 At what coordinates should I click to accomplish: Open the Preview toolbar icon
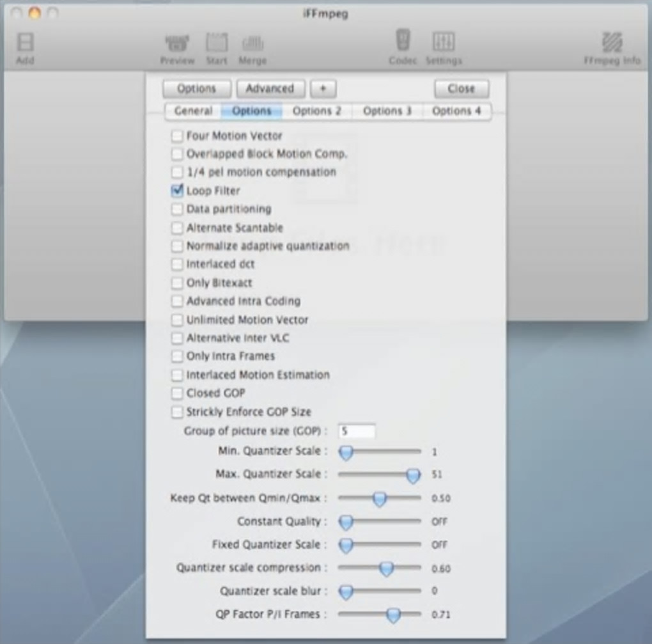click(177, 49)
